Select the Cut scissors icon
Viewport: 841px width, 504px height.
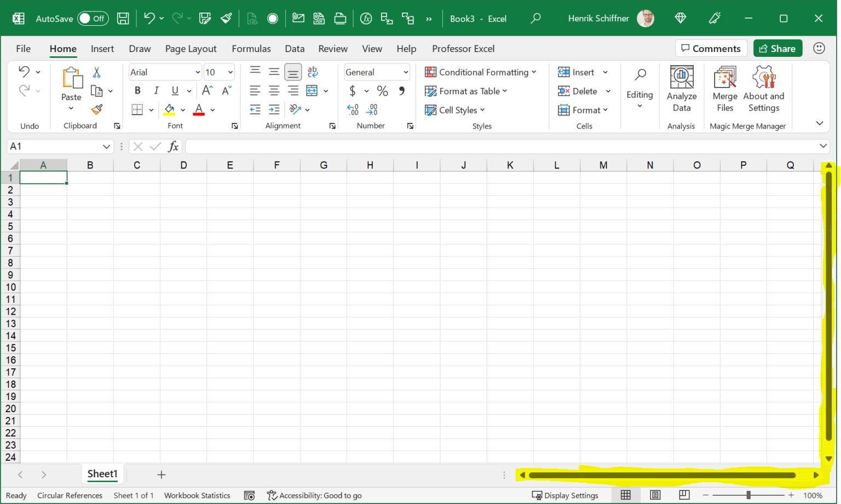click(x=96, y=72)
